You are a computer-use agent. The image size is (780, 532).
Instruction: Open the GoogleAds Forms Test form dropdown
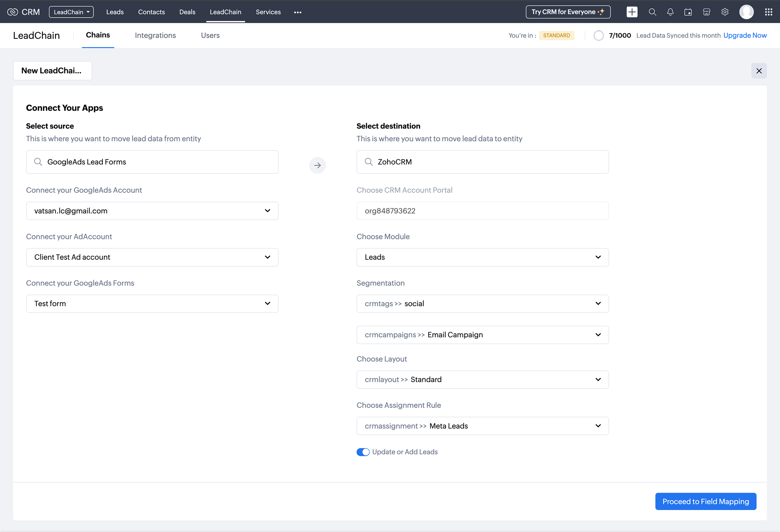(152, 303)
